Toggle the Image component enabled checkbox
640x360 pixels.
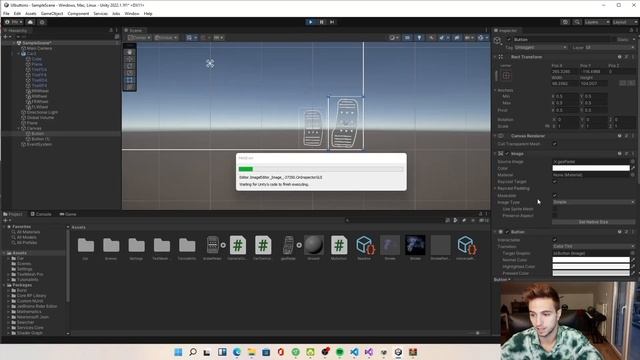pos(507,153)
